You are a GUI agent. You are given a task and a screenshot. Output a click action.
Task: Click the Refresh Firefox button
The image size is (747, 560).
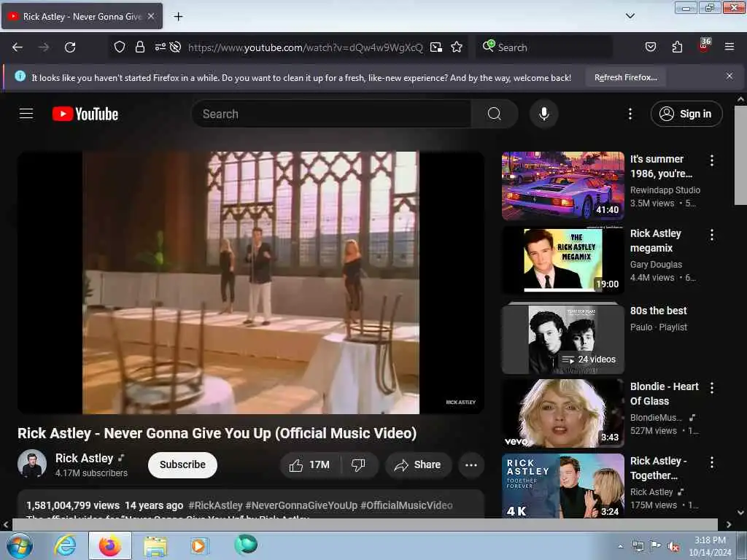pos(625,77)
